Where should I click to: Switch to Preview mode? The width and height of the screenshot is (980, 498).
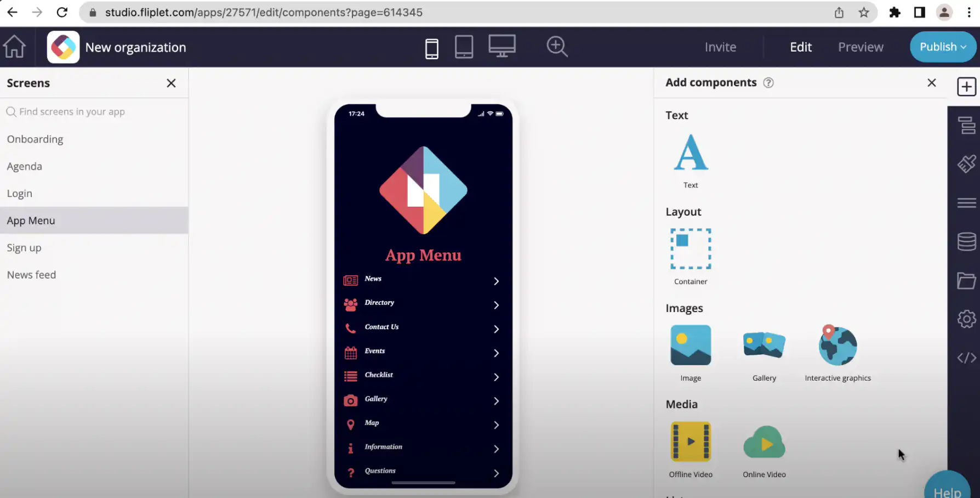[x=861, y=47]
